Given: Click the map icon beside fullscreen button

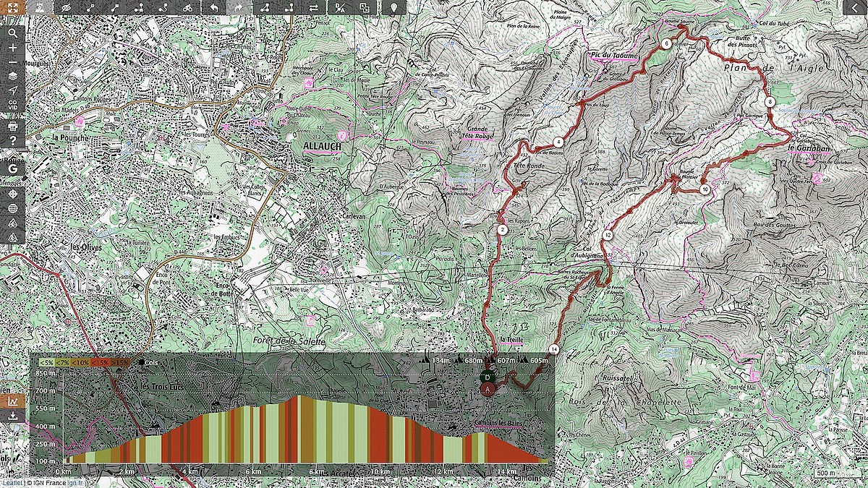Looking at the screenshot, I should (x=39, y=8).
